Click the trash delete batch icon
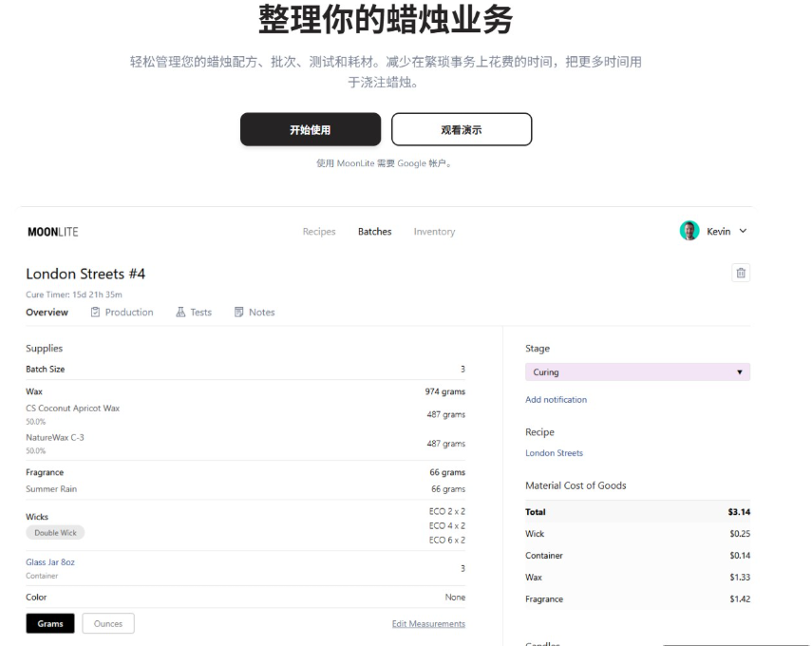The width and height of the screenshot is (812, 646). point(741,273)
